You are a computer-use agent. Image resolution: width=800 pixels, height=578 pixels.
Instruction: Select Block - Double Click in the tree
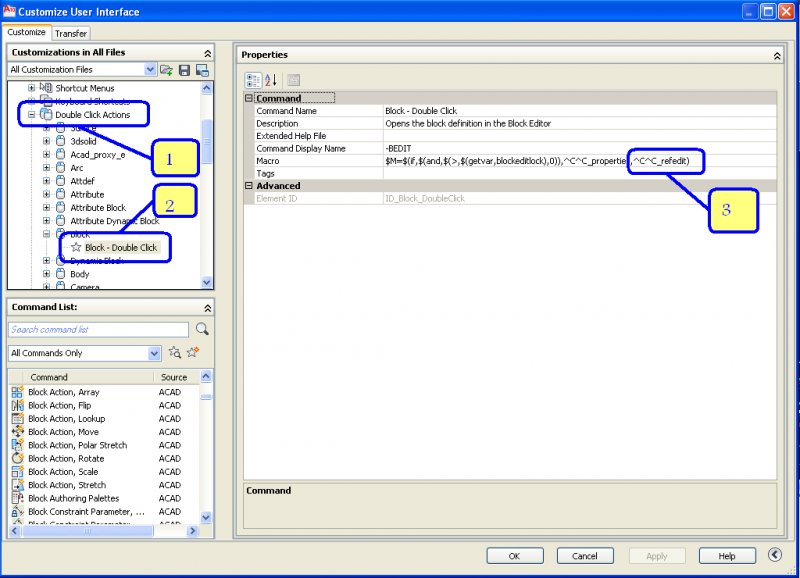[121, 247]
